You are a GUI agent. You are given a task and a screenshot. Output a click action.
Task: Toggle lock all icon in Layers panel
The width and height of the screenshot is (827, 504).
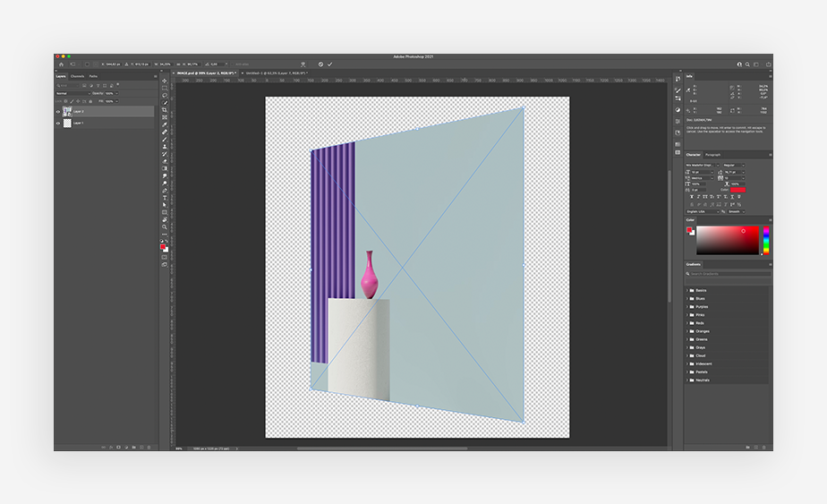[x=90, y=101]
